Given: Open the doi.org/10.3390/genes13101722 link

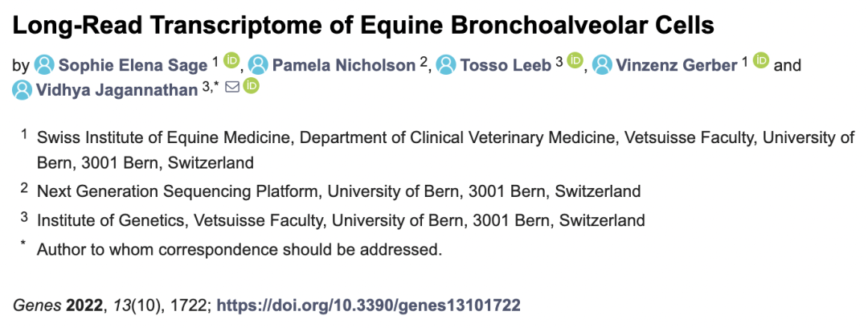Looking at the screenshot, I should click(368, 305).
